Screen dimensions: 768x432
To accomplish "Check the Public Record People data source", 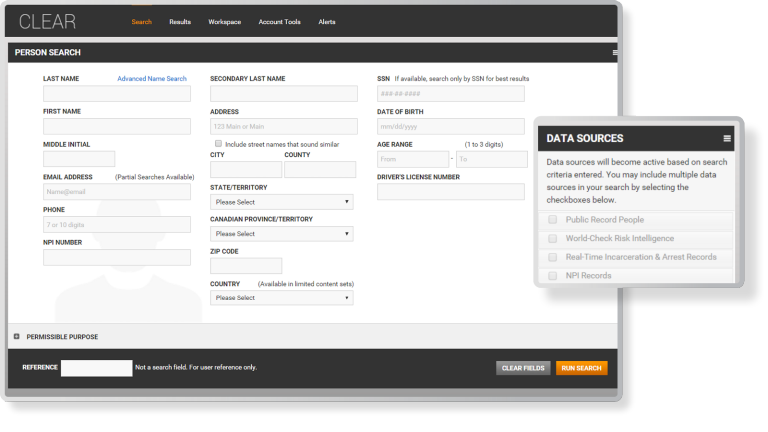I will (x=552, y=220).
